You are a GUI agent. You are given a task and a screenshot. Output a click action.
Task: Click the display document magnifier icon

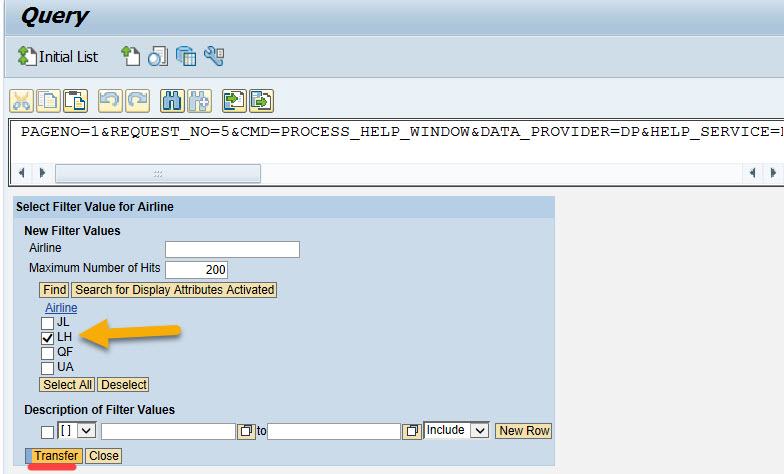tap(158, 56)
